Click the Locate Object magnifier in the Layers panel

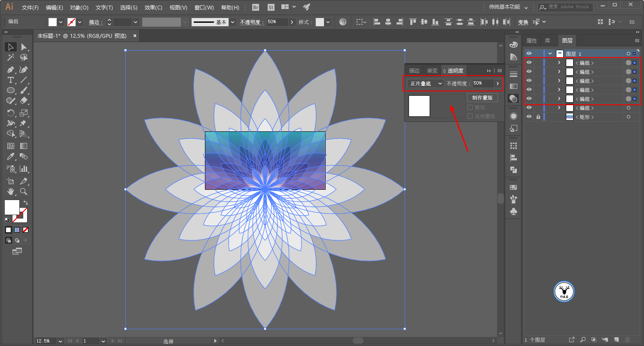tap(583, 340)
